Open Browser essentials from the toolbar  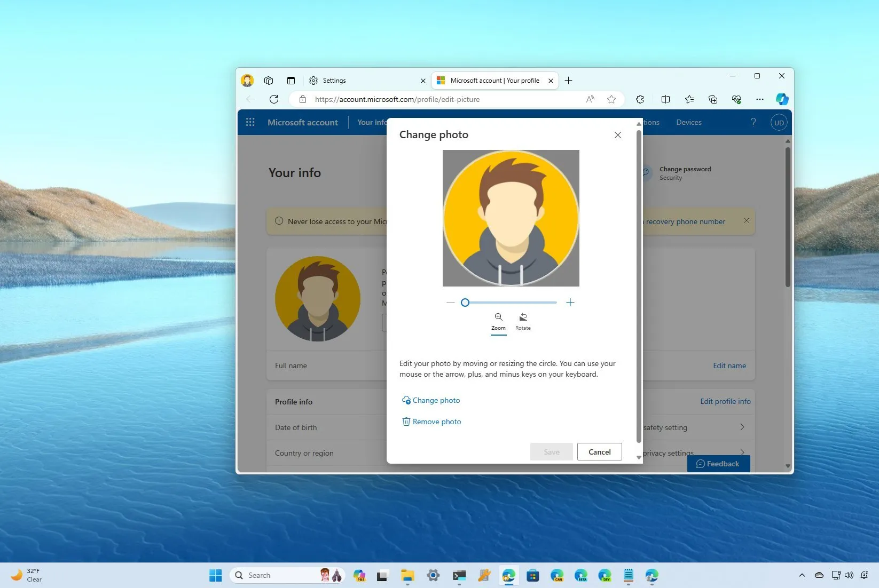(x=736, y=99)
